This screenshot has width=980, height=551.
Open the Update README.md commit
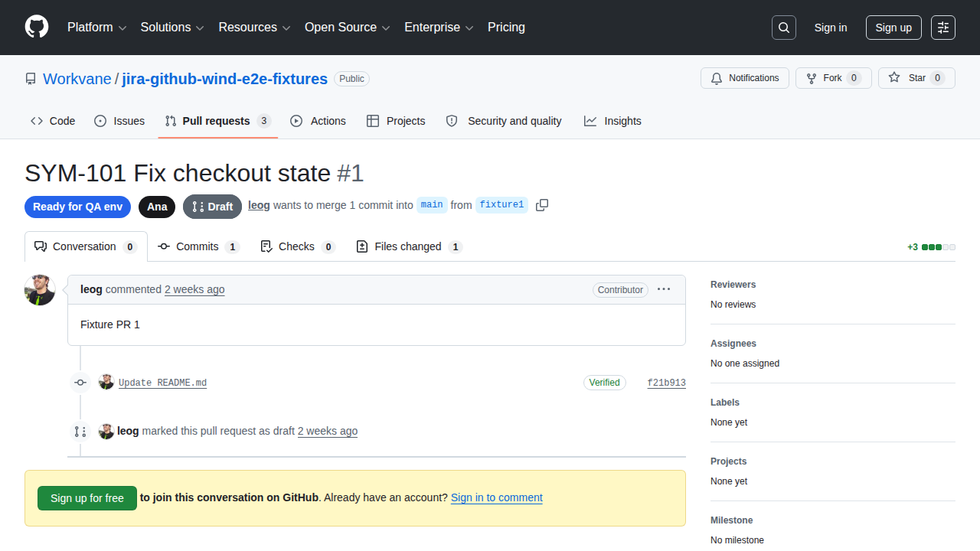tap(162, 383)
